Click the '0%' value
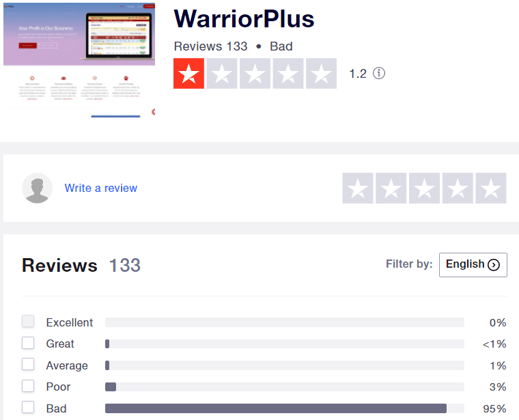 (x=498, y=322)
